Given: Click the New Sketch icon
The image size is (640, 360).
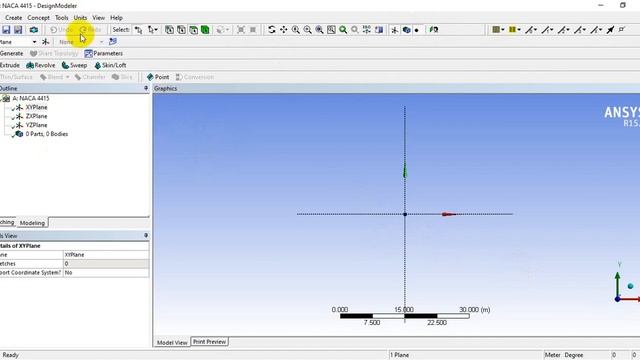Looking at the screenshot, I should [x=113, y=42].
